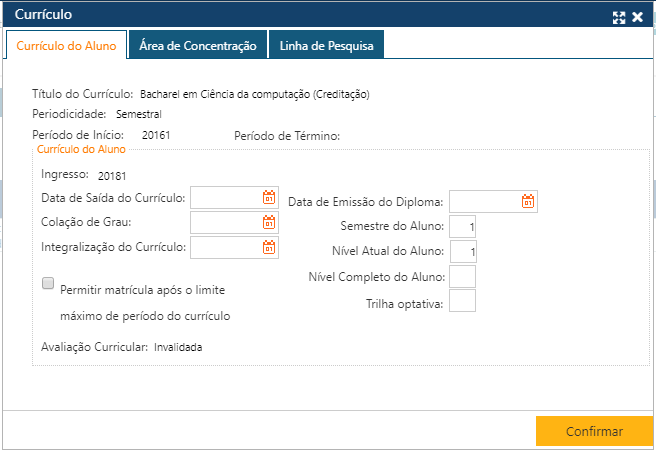
Task: Close the Currículo dialog
Action: tap(637, 17)
